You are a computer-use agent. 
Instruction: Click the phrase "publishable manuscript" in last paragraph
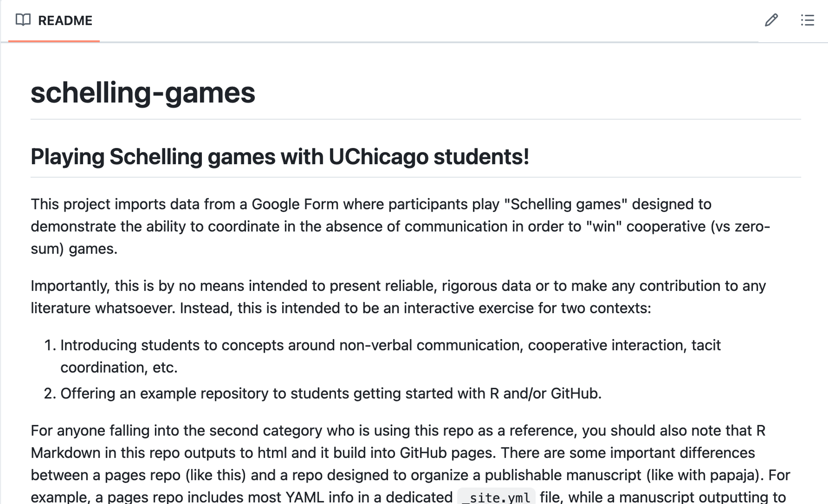562,475
